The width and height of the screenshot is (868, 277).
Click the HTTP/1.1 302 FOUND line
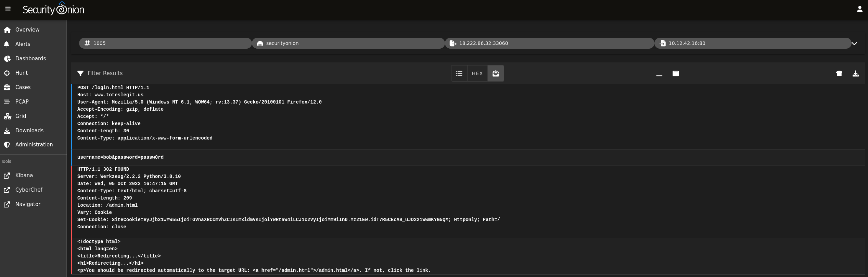103,169
